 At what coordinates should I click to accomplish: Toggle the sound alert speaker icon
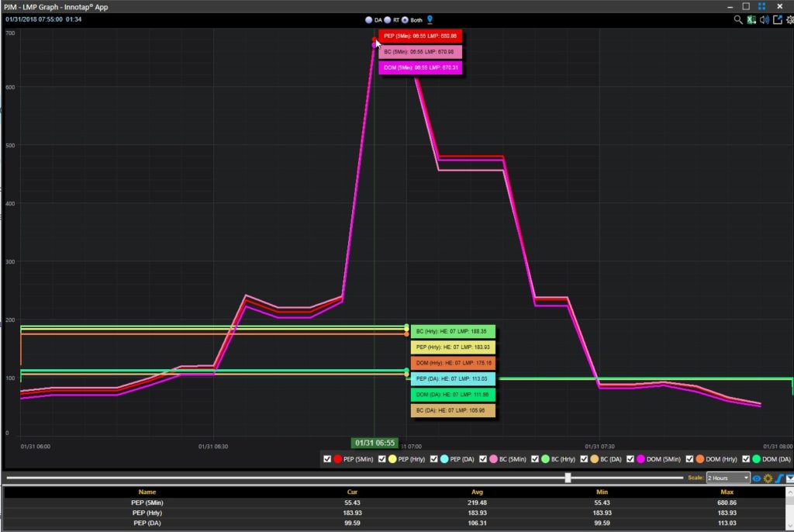coord(764,19)
